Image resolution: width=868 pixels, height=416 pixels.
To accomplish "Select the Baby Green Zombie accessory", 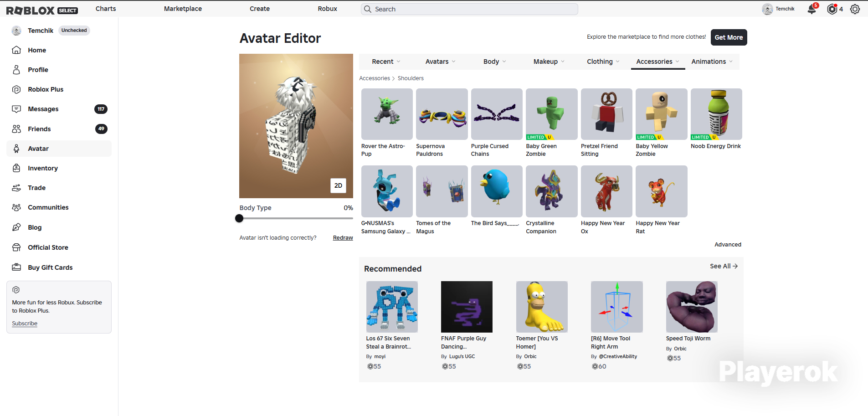I will 552,114.
